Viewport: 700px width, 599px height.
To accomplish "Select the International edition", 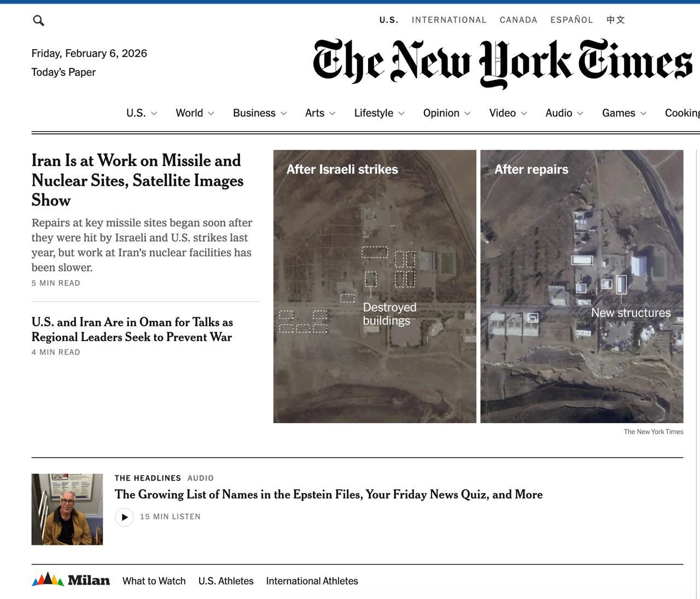I will pyautogui.click(x=448, y=20).
